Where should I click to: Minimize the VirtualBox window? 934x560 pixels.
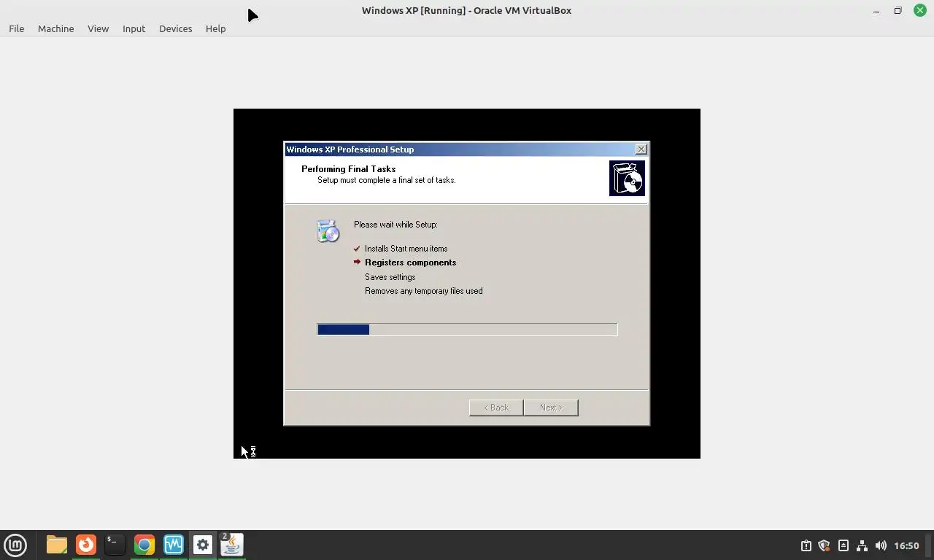[x=876, y=11]
